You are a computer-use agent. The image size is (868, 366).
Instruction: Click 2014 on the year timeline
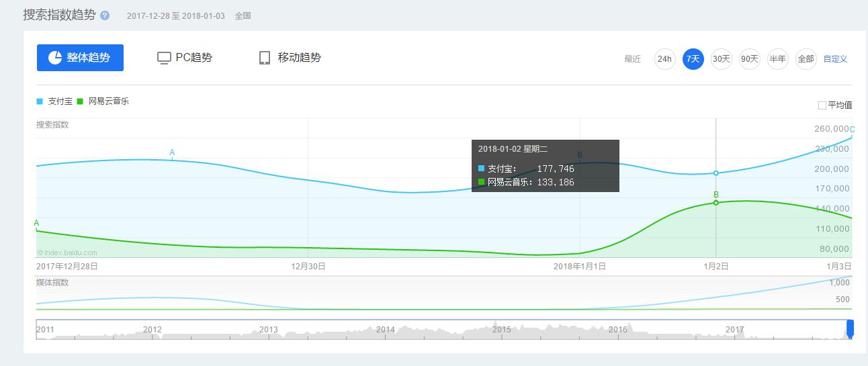pyautogui.click(x=385, y=330)
